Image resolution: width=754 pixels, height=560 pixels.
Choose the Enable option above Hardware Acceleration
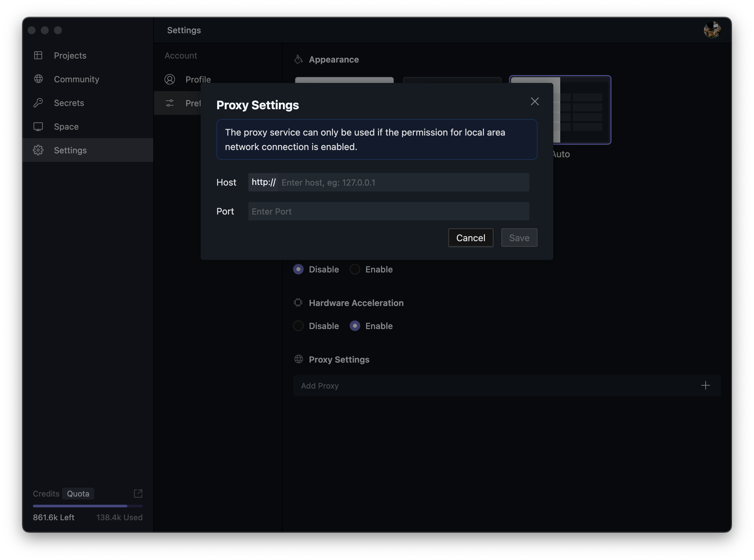click(x=355, y=269)
